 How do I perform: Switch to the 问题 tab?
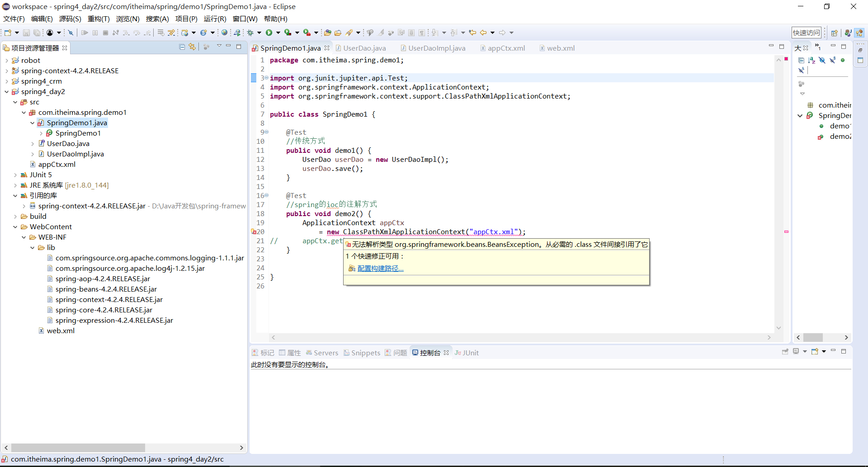click(x=396, y=353)
